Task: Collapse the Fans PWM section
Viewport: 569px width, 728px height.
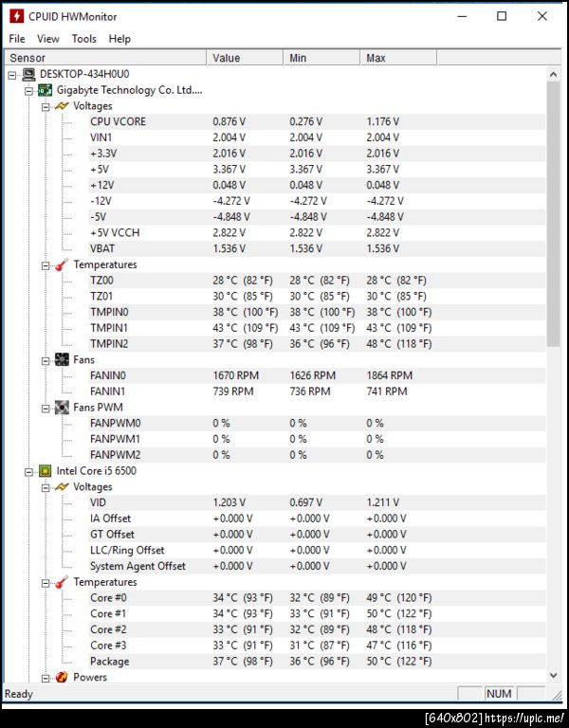Action: click(x=46, y=408)
